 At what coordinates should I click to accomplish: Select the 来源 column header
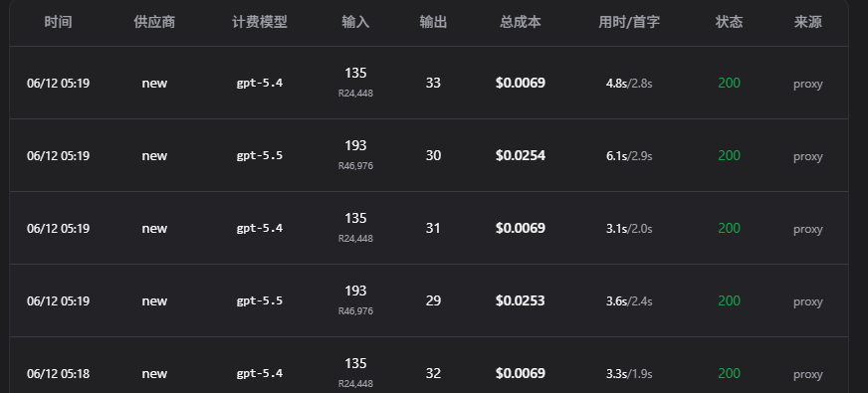[807, 22]
